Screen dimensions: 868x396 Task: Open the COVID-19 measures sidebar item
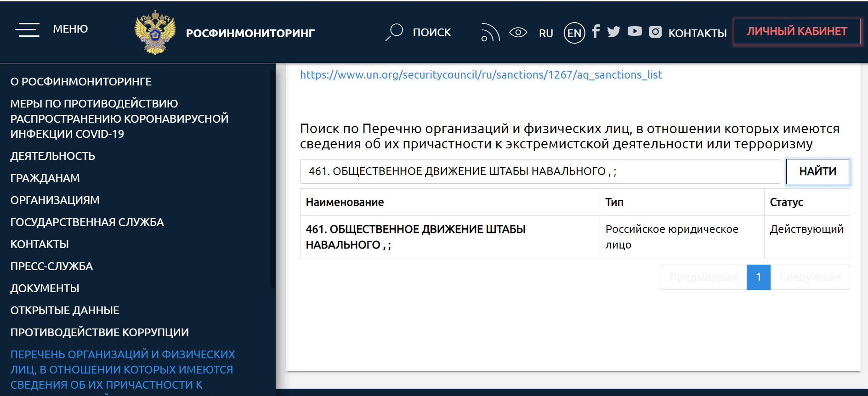pos(119,119)
